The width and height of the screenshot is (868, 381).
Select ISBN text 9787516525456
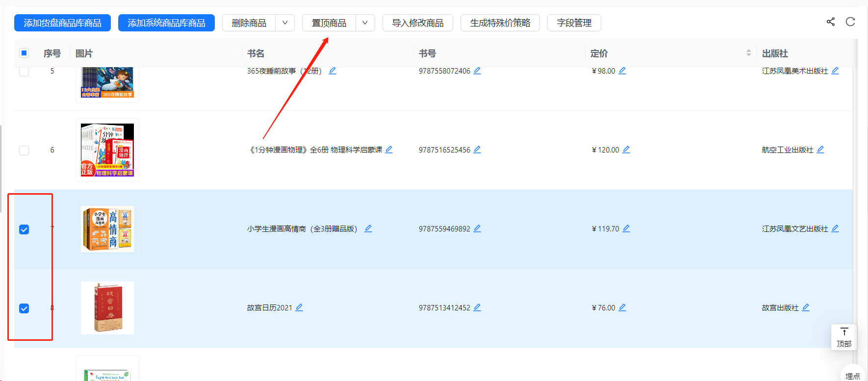pos(444,150)
